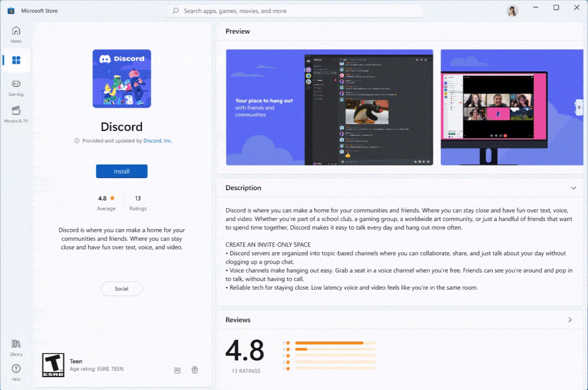The height and width of the screenshot is (390, 588).
Task: Open the user profile avatar
Action: [x=513, y=11]
